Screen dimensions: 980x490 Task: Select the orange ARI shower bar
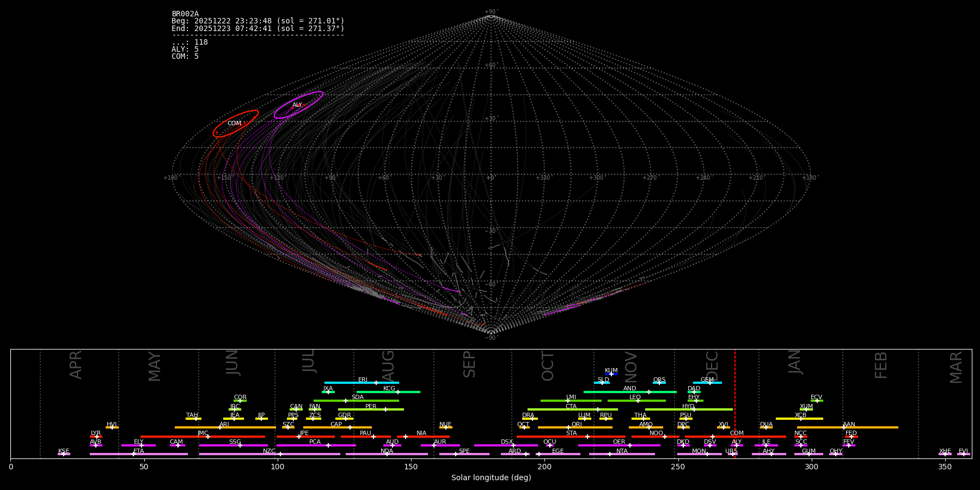point(225,427)
